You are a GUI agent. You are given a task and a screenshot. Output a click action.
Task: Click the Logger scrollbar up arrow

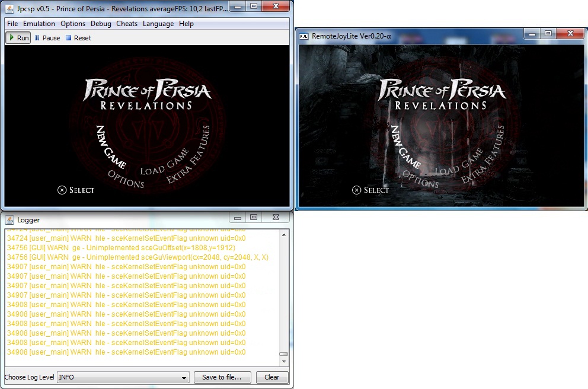284,235
